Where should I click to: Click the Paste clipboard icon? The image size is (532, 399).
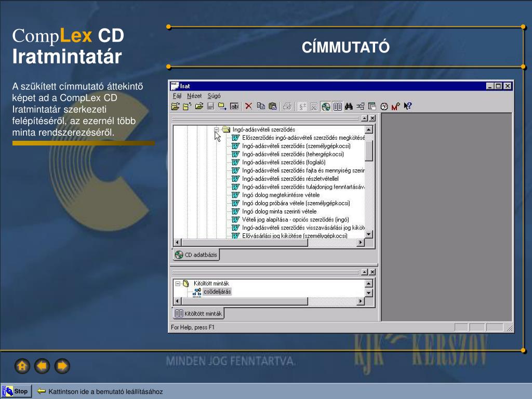tap(272, 107)
